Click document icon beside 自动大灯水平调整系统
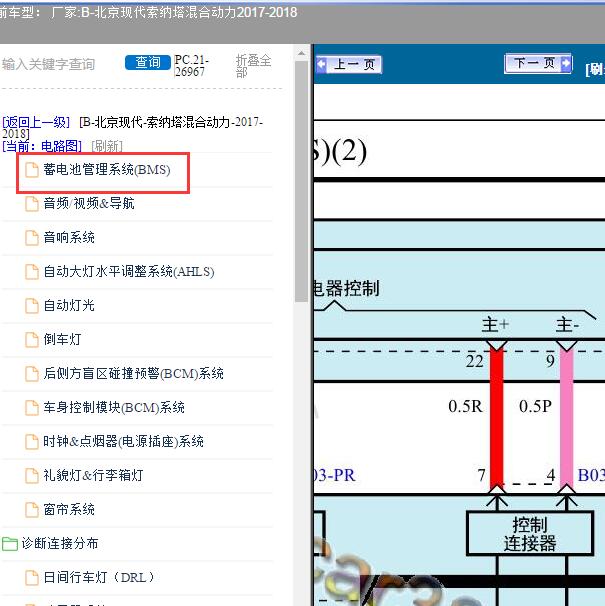The image size is (605, 606). point(32,272)
